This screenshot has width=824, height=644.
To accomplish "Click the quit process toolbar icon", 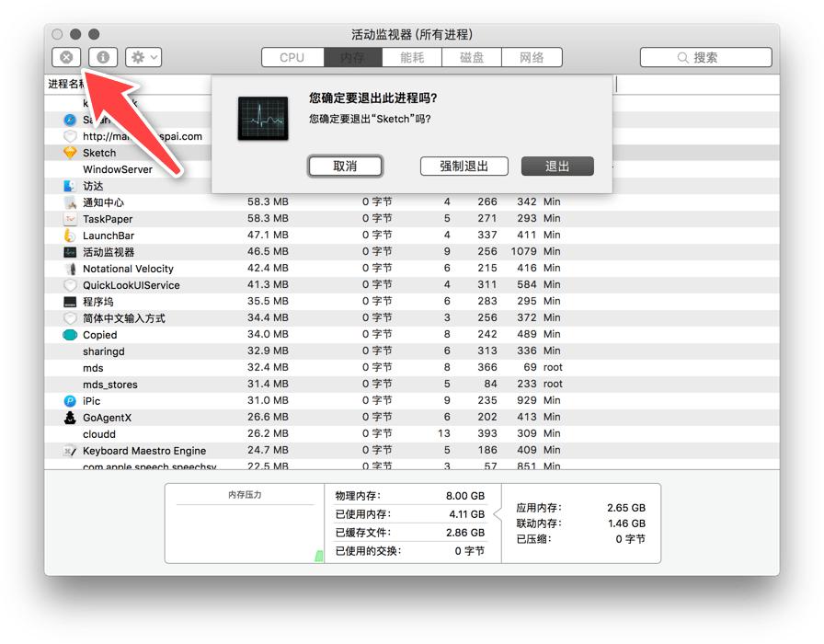I will click(66, 57).
